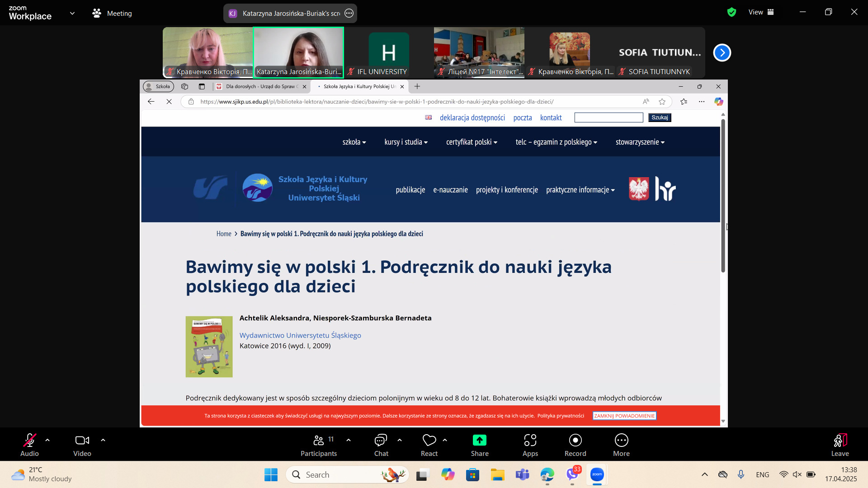Expand the stowarzyszenie menu

[640, 142]
